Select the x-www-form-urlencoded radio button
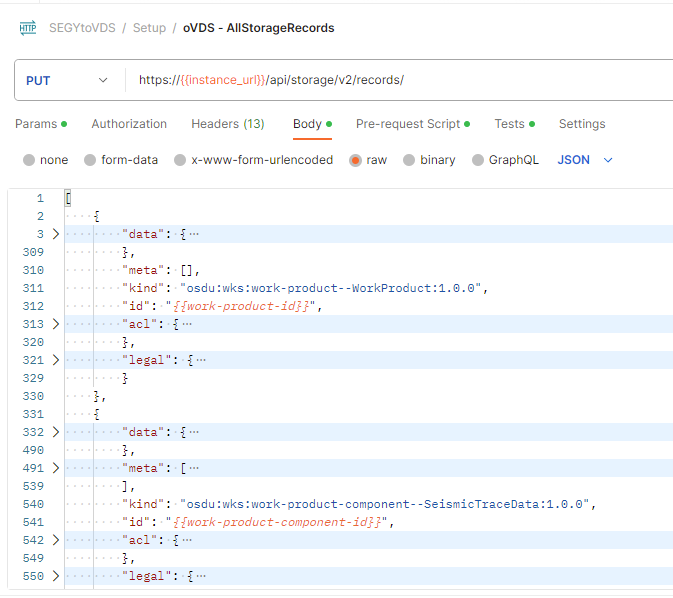This screenshot has width=673, height=598. 180,160
